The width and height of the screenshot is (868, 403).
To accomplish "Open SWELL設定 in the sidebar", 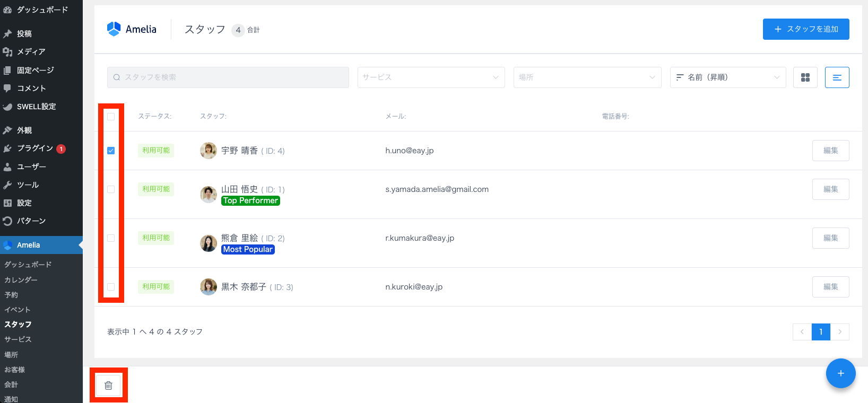I will click(x=36, y=107).
